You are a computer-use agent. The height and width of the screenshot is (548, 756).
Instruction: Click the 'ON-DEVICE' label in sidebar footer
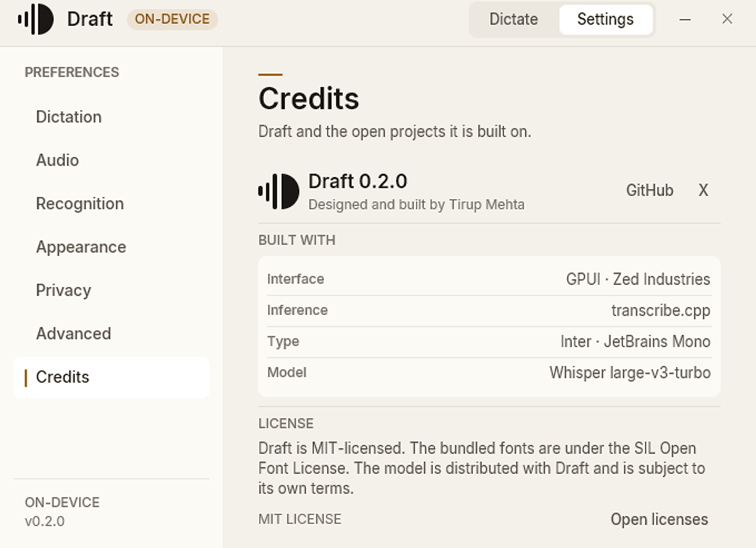62,502
